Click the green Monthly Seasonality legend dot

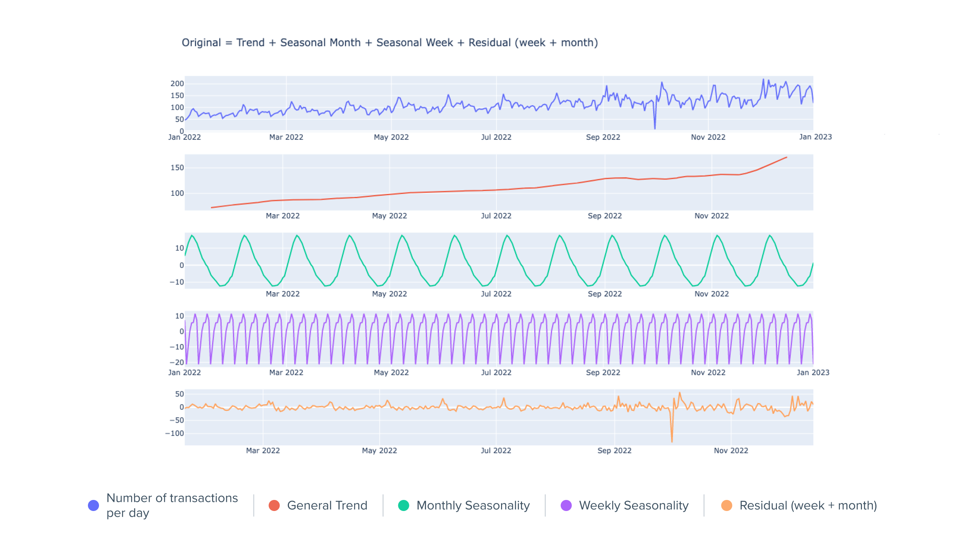tap(403, 505)
